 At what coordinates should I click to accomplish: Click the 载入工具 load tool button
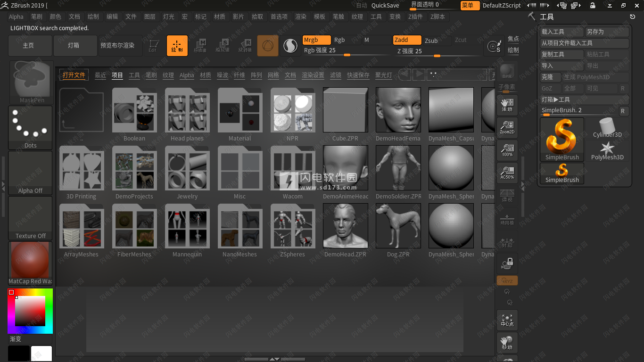pyautogui.click(x=562, y=32)
